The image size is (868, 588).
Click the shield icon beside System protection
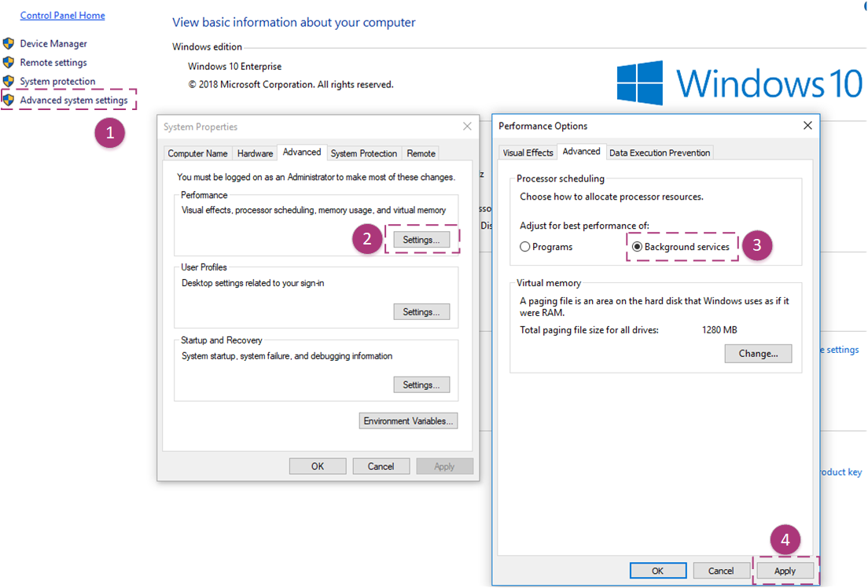9,82
